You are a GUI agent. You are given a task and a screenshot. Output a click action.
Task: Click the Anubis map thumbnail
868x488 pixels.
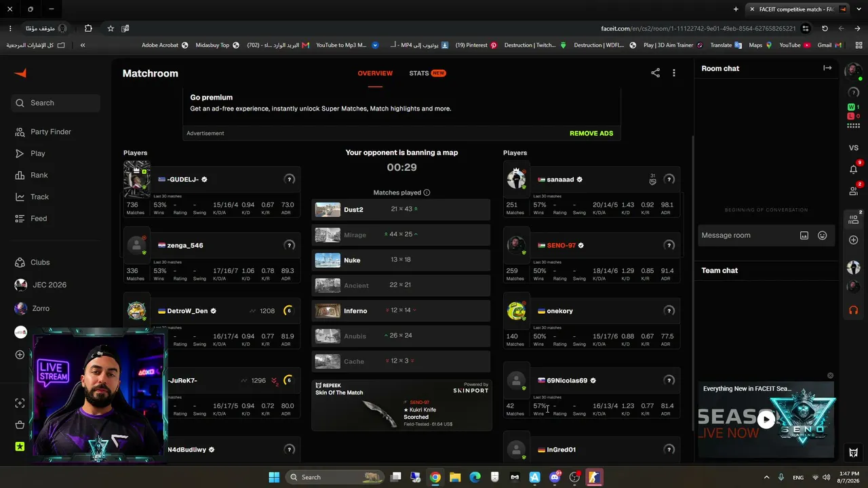[328, 335]
